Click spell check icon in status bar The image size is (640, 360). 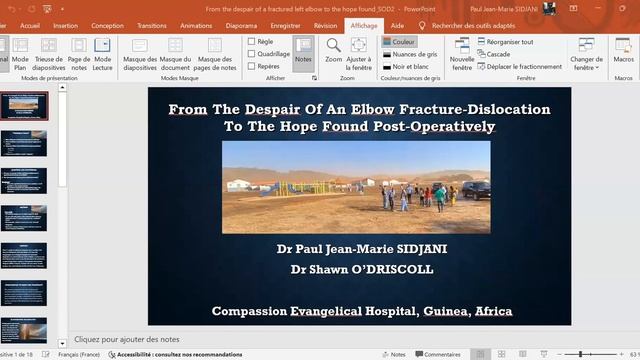(46, 355)
